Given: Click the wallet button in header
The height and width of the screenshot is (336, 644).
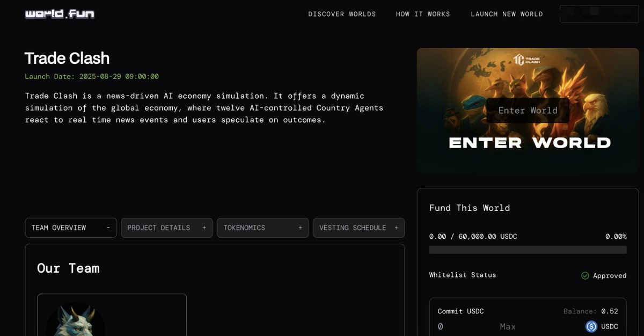Looking at the screenshot, I should point(599,14).
